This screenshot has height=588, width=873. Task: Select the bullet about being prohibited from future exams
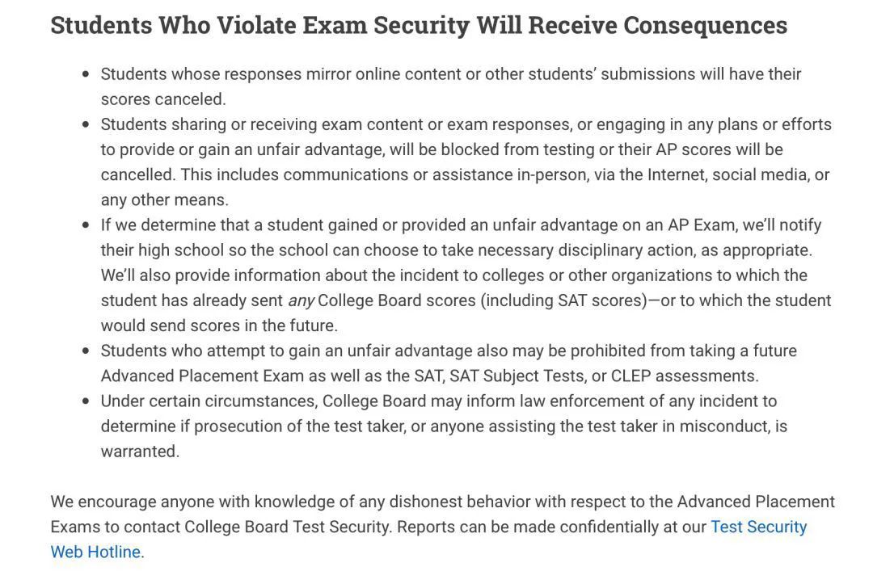tap(449, 351)
